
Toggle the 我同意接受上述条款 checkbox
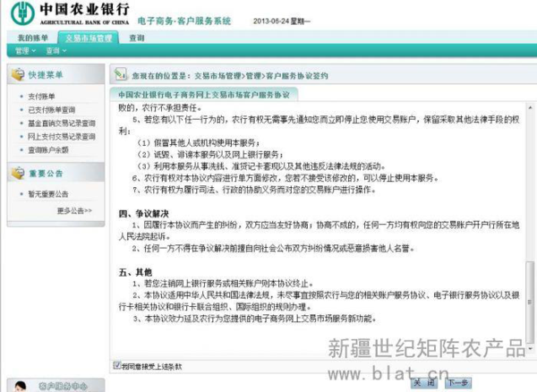point(116,365)
